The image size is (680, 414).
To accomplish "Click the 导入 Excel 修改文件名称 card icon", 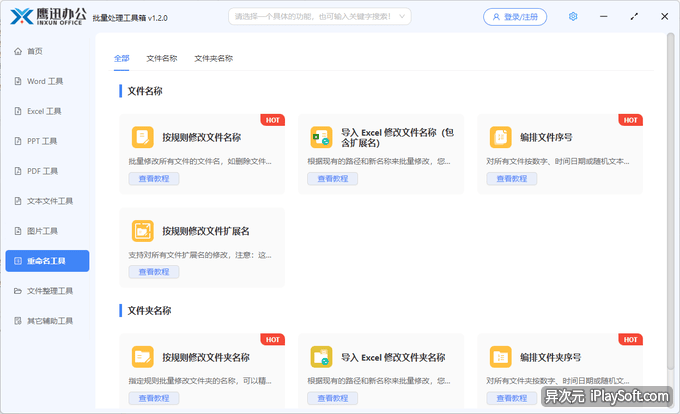I will (x=321, y=137).
